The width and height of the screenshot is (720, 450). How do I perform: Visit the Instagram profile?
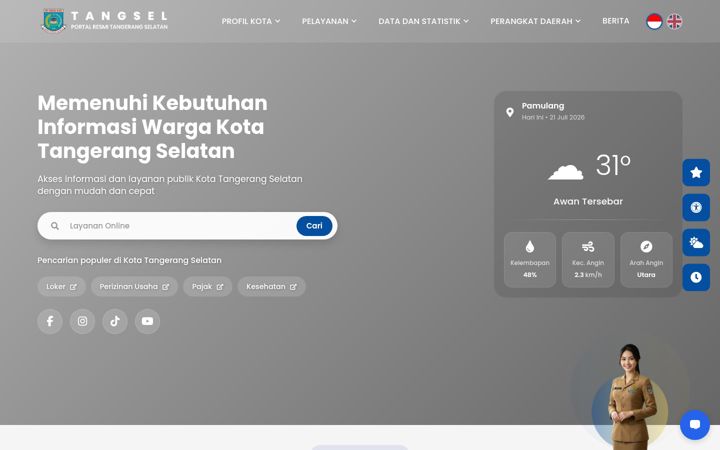pos(82,321)
